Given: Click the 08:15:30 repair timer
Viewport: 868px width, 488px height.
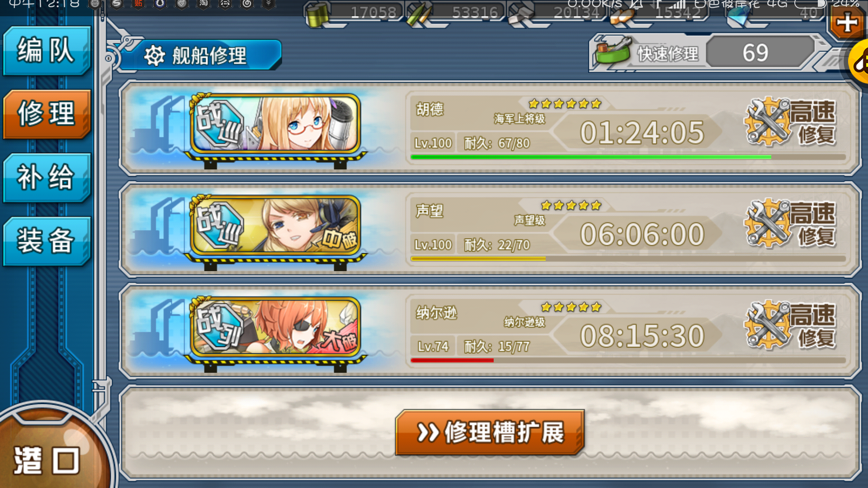Looking at the screenshot, I should tap(642, 336).
